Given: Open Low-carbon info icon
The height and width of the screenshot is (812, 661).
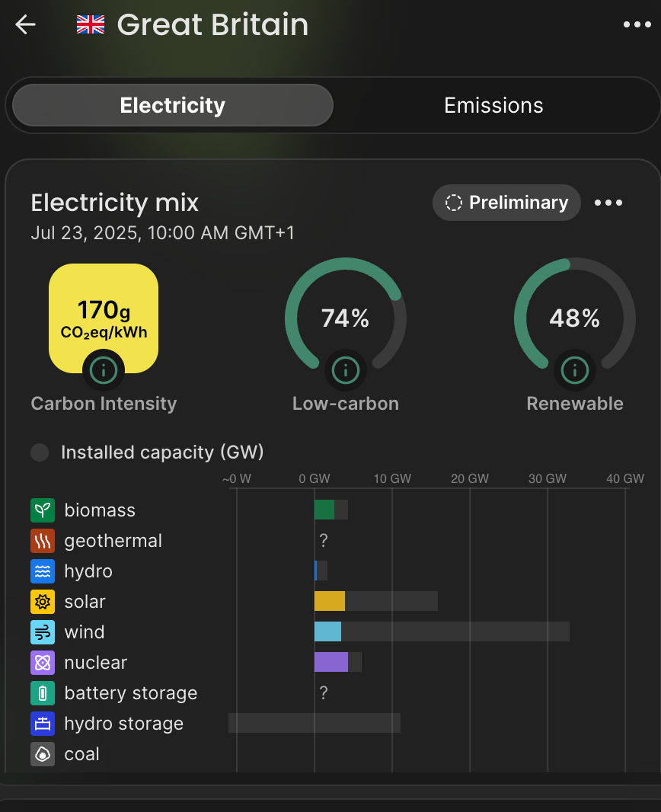Looking at the screenshot, I should pos(346,370).
